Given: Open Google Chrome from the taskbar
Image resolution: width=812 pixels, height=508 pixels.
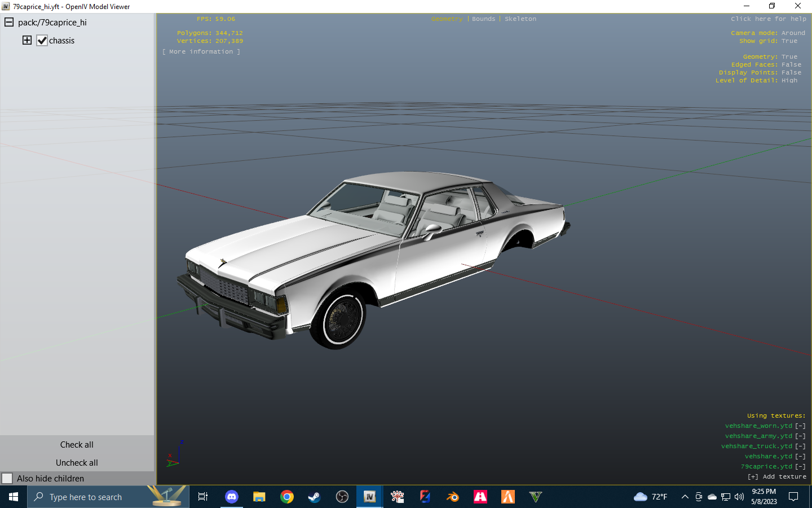Looking at the screenshot, I should click(x=287, y=497).
